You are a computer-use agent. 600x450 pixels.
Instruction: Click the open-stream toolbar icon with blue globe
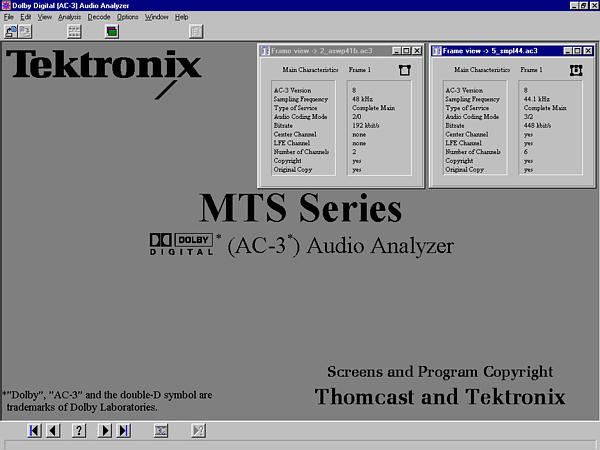coord(11,31)
